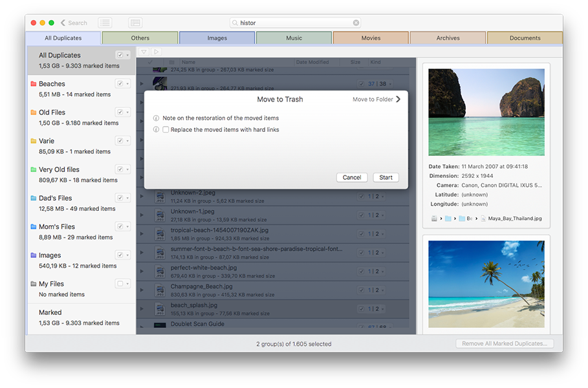The image size is (588, 388).
Task: Click the filter triangle above the file list
Action: point(144,52)
